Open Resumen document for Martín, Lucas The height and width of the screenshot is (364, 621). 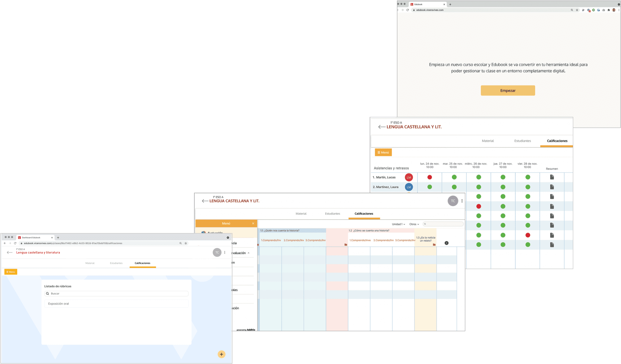click(x=552, y=177)
